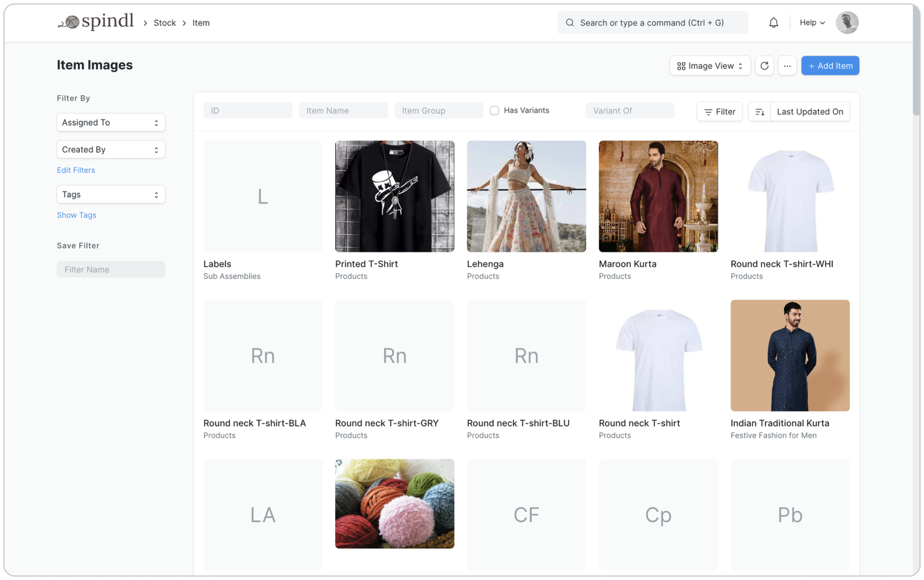Open the Round neck T-shirt-BLU placeholder
This screenshot has height=580, width=924.
click(x=526, y=356)
